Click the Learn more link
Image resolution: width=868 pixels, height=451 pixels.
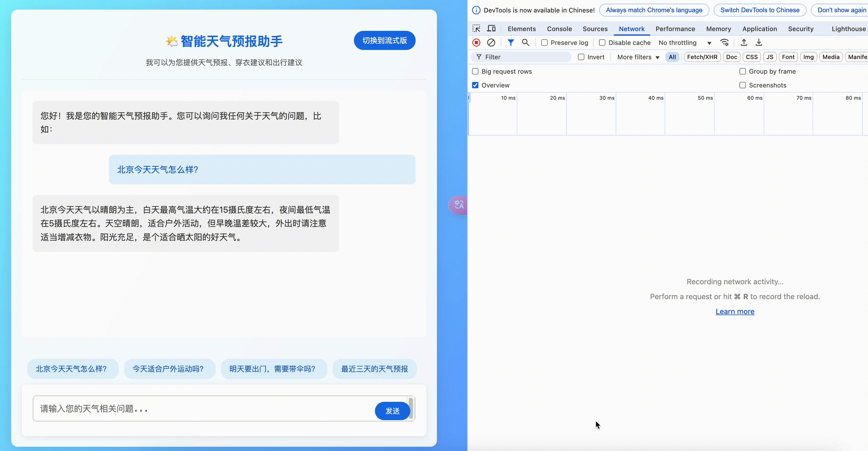pos(735,312)
